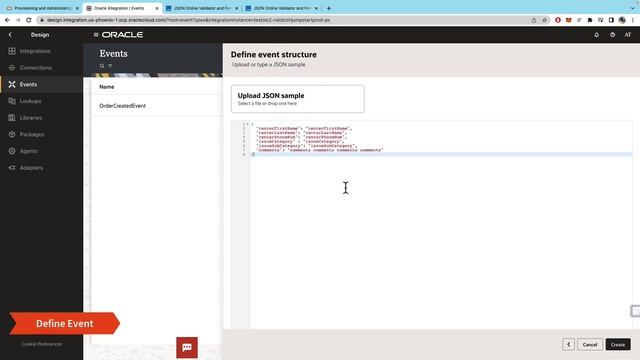The image size is (640, 360).
Task: Click the Integrations sidebar icon
Action: [x=12, y=51]
